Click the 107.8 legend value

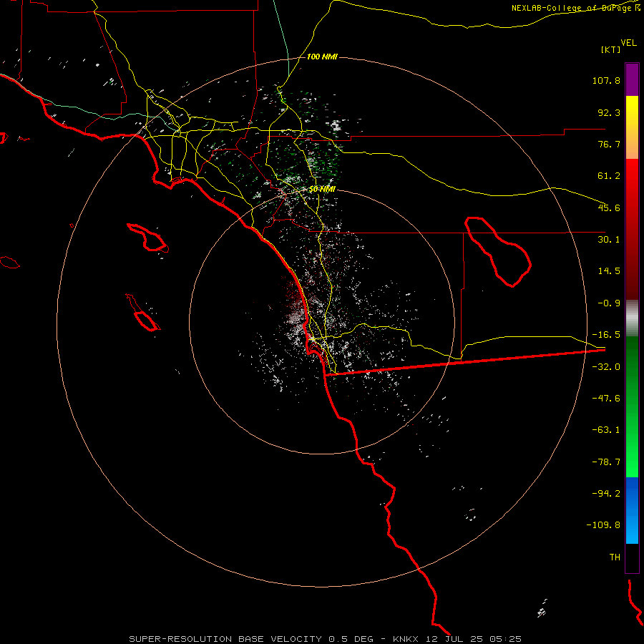(x=606, y=80)
